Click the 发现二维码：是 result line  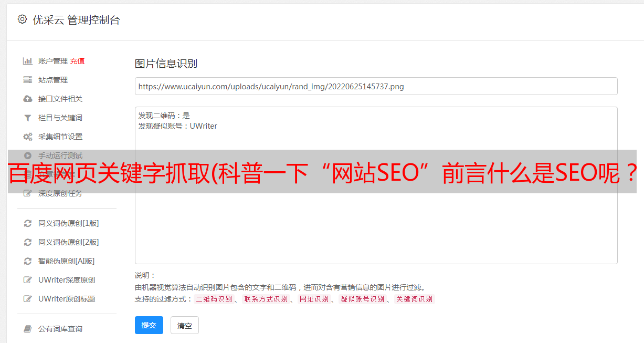[x=164, y=116]
